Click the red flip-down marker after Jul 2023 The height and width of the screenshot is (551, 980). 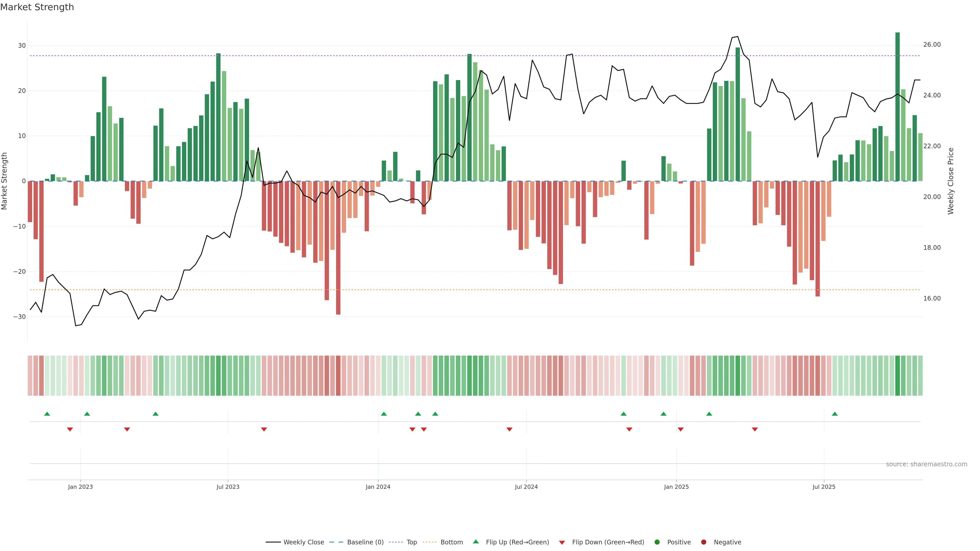pyautogui.click(x=264, y=429)
